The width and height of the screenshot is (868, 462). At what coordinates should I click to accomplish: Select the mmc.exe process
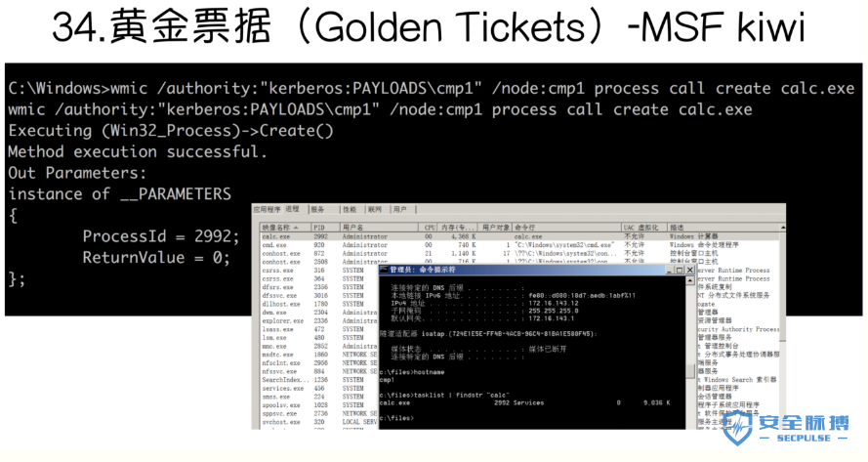pyautogui.click(x=319, y=346)
